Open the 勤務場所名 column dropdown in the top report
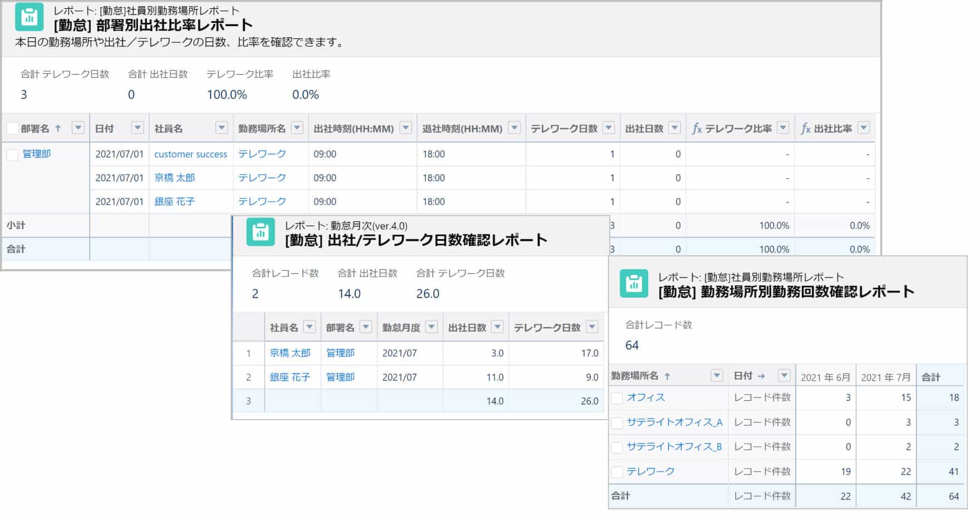Viewport: 980px width, 520px height. (297, 128)
